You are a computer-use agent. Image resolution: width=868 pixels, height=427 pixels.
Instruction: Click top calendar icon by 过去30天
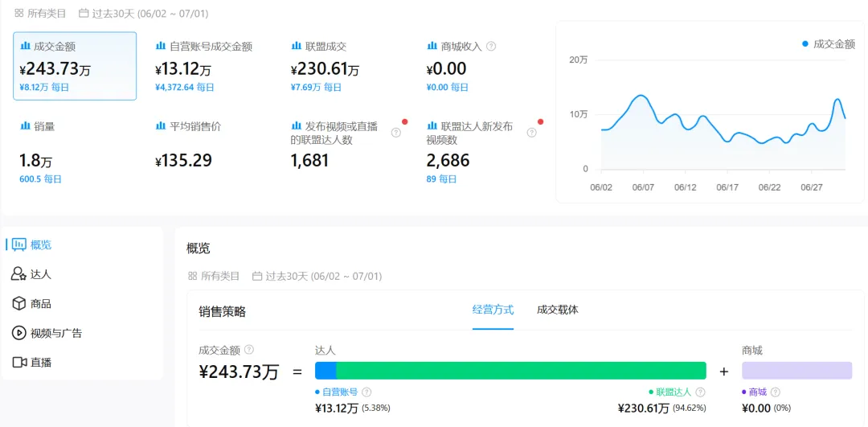[84, 14]
